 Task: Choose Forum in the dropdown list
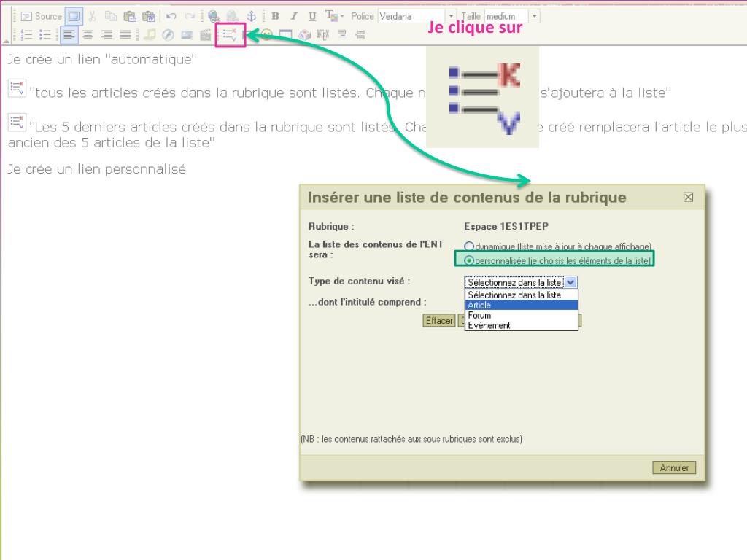tap(521, 315)
